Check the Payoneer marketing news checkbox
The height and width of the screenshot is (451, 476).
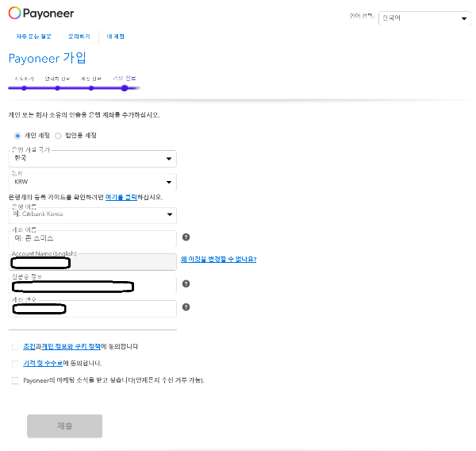(x=15, y=380)
